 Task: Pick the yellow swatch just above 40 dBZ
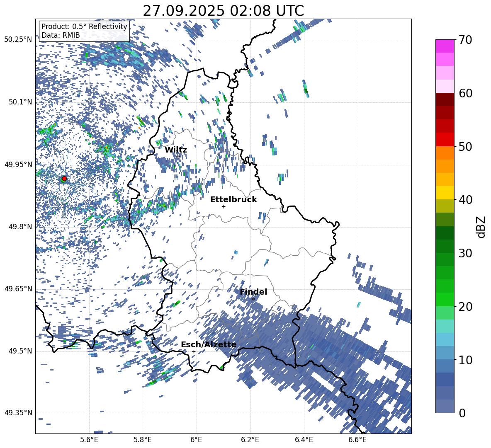coord(445,193)
